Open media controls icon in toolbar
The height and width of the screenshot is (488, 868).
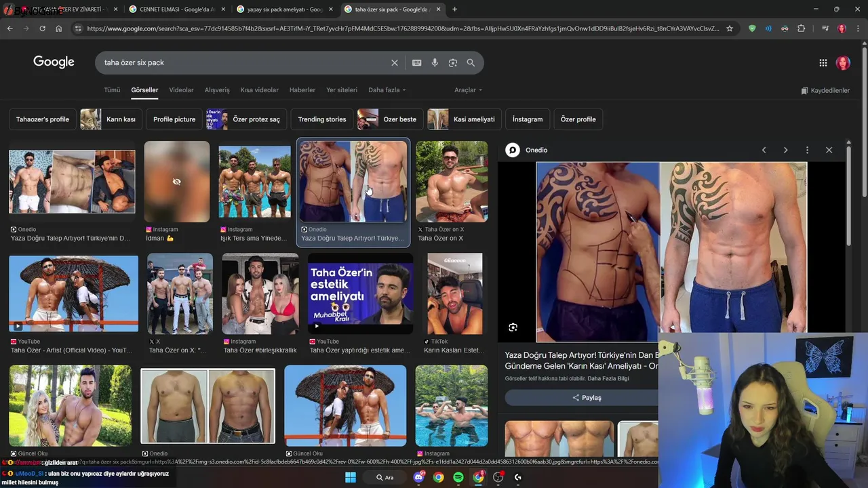pyautogui.click(x=825, y=28)
